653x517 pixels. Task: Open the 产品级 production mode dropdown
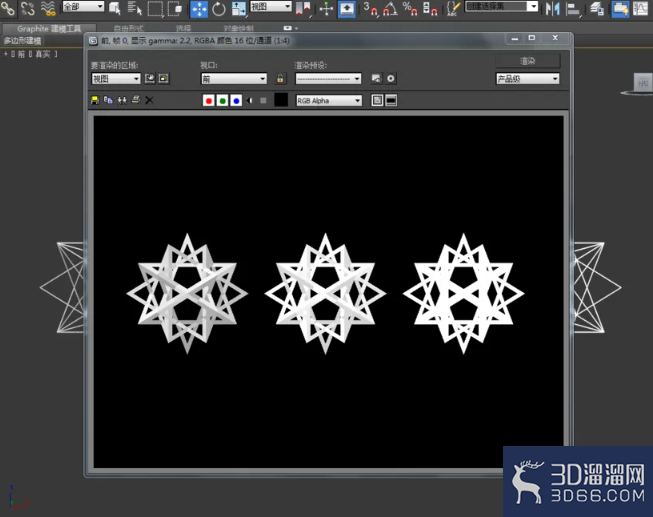pyautogui.click(x=528, y=79)
